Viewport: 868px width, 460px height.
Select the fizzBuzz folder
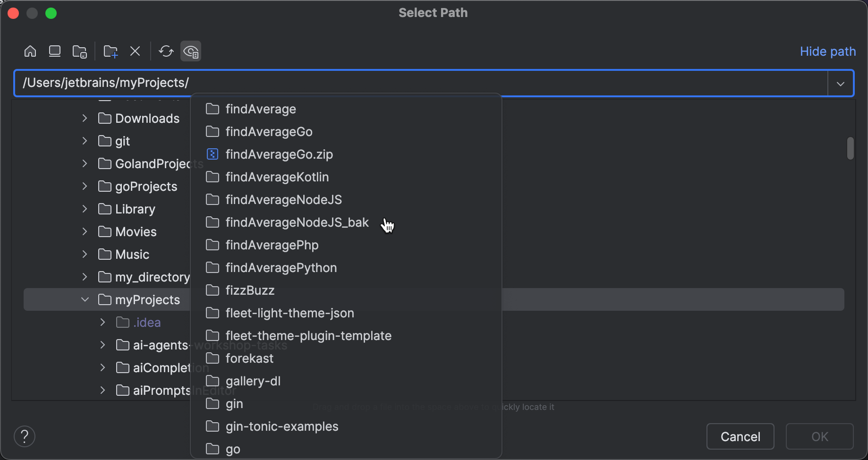(x=250, y=290)
